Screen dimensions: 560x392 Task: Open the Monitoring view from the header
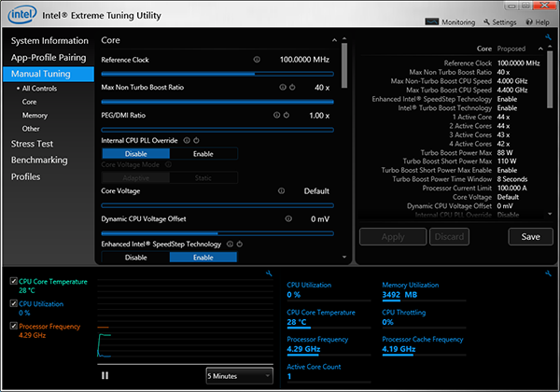click(x=448, y=21)
